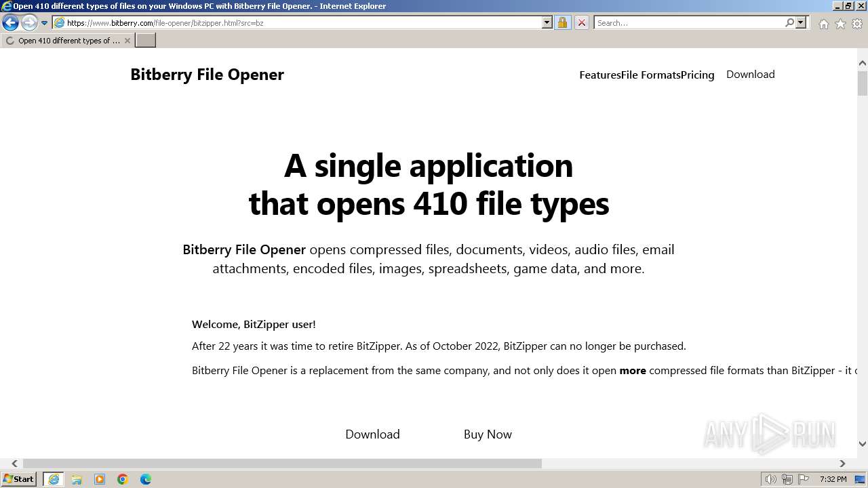Open the File Formats navigation link
868x488 pixels.
point(651,75)
